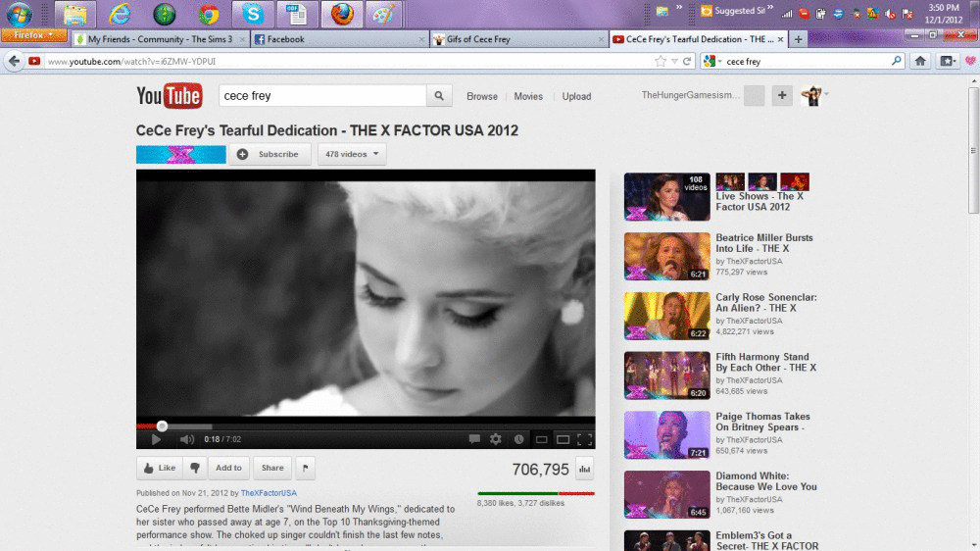Click the thumbs-down dislike button
Screen dimensions: 980x551
pyautogui.click(x=195, y=468)
